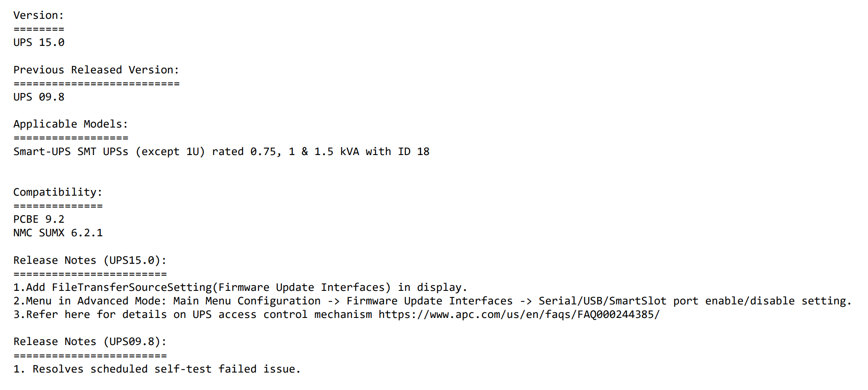Click the 'kVA with ID 18' text

coord(385,152)
